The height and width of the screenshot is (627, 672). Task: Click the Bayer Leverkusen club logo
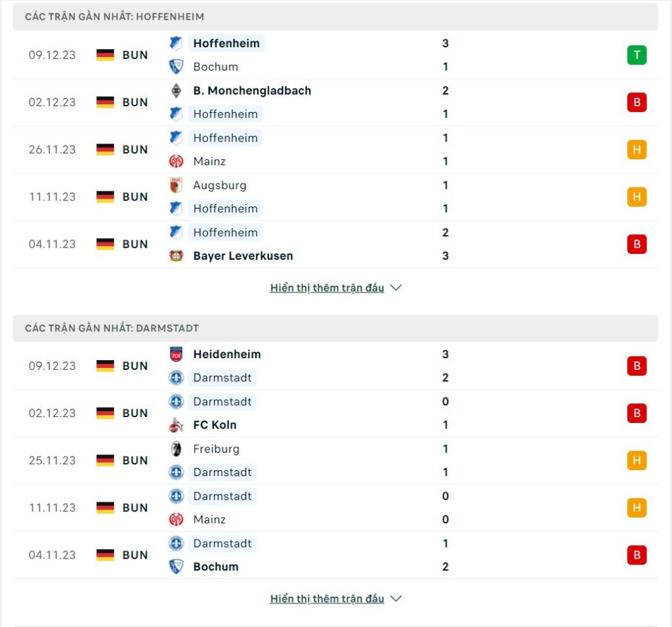coord(176,256)
